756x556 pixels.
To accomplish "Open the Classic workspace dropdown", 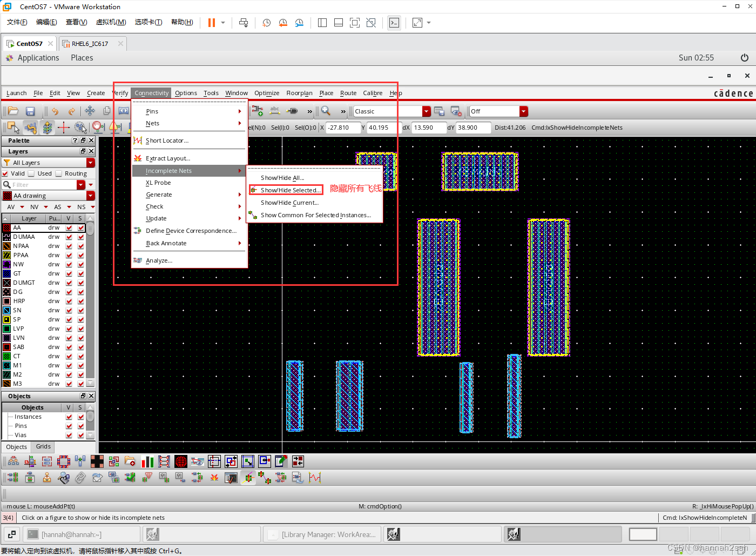I will [427, 111].
